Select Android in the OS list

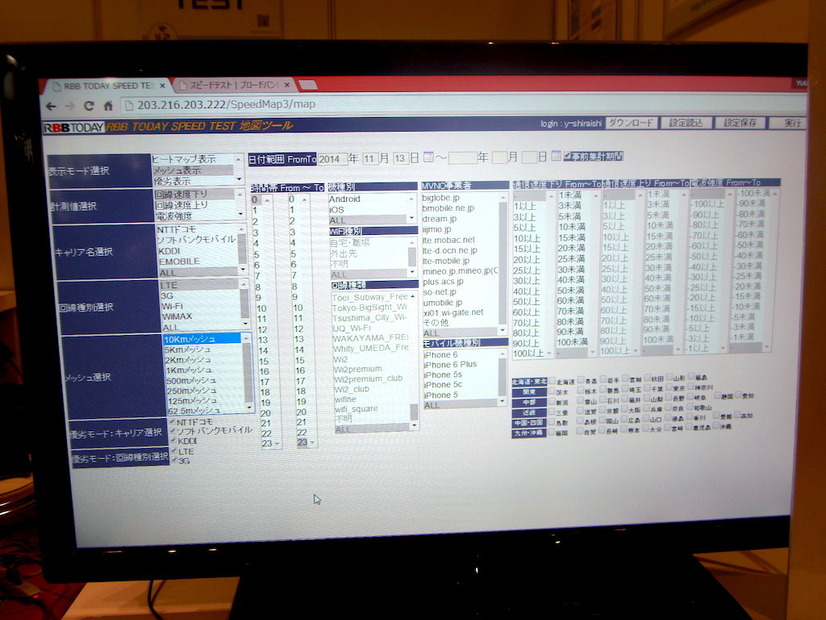click(x=345, y=199)
